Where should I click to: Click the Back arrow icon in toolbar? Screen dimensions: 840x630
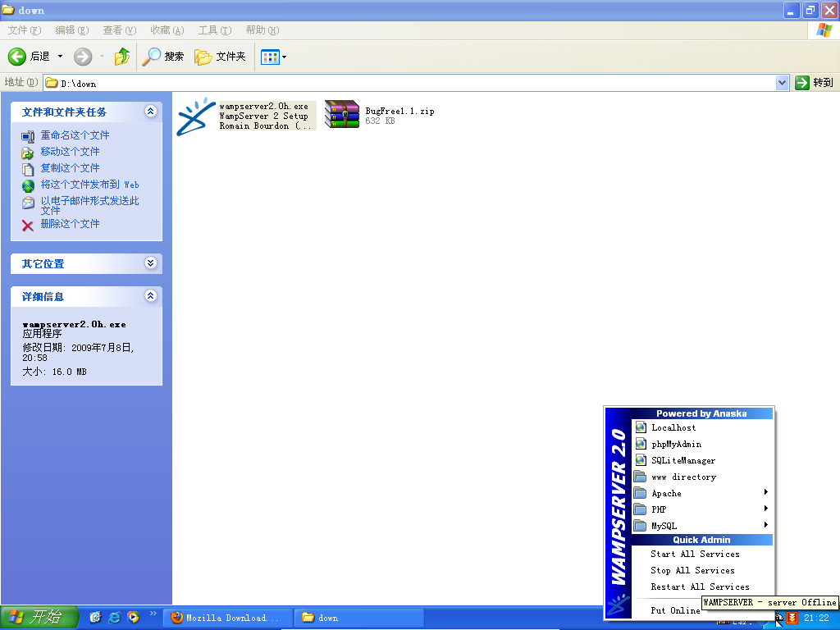coord(17,57)
